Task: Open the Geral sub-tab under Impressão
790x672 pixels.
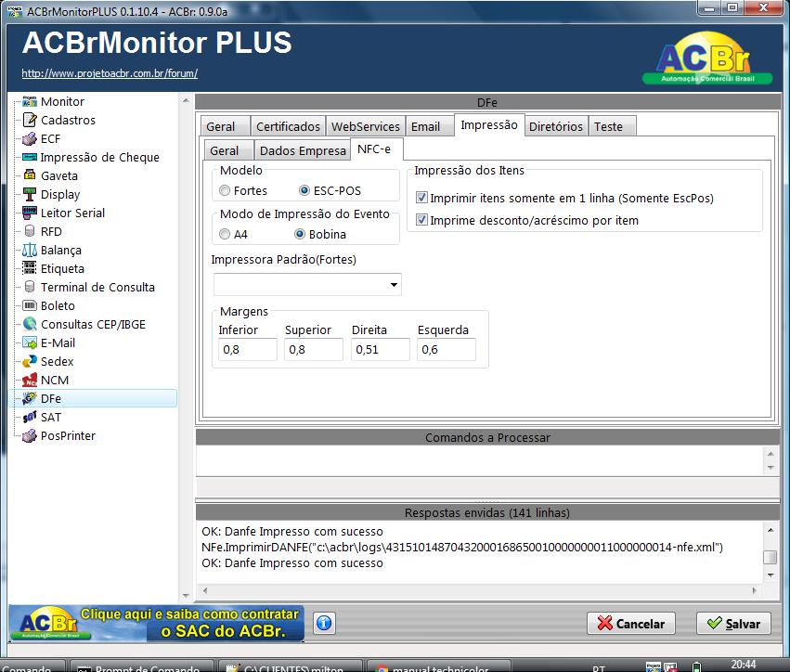Action: (228, 150)
